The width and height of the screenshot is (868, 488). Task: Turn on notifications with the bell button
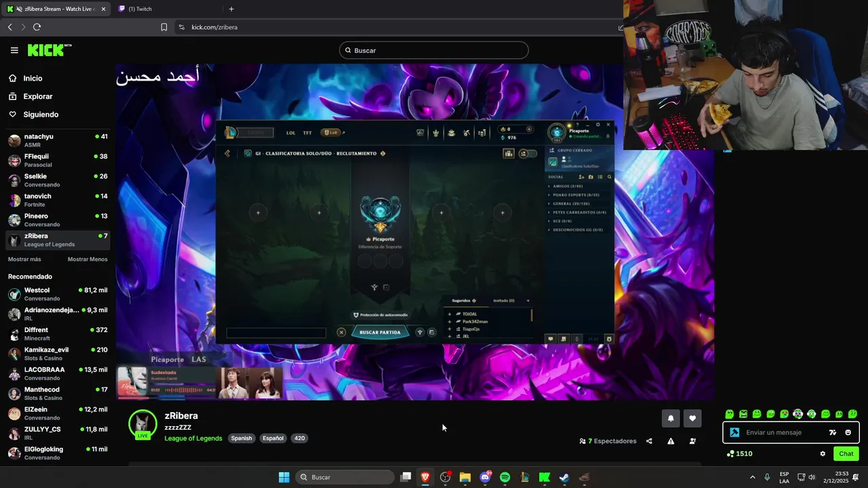pos(671,418)
